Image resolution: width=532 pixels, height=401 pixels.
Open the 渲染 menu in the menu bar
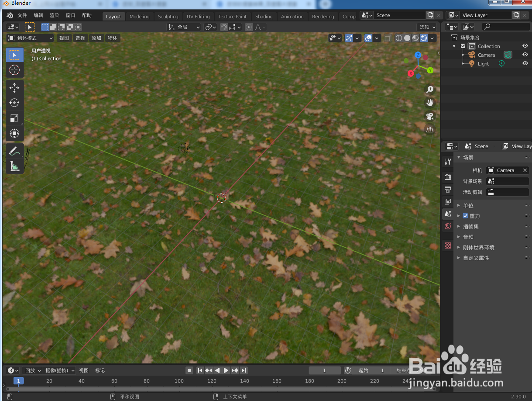[x=54, y=15]
